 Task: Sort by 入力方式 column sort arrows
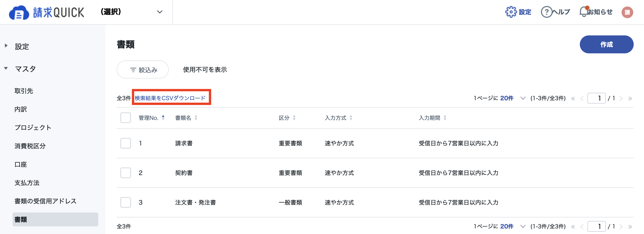coord(351,118)
